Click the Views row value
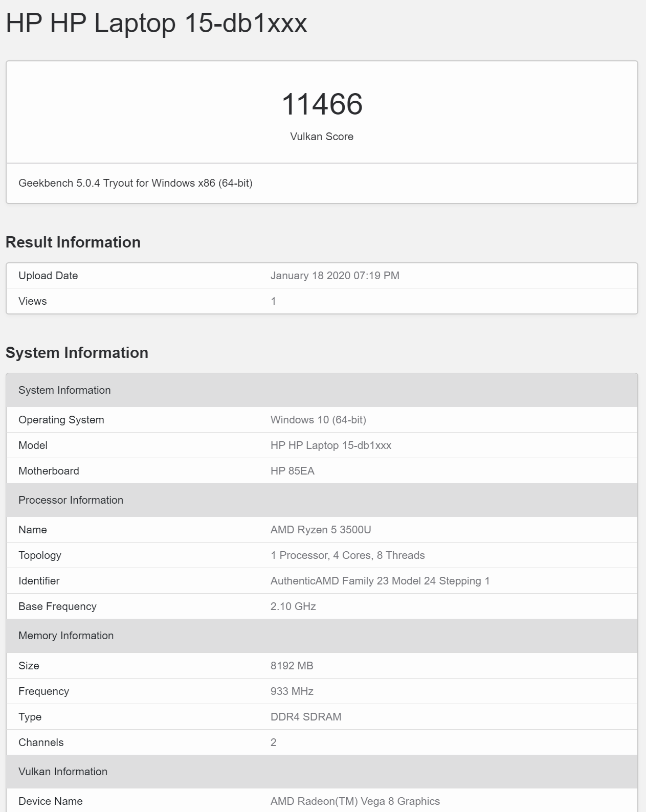This screenshot has height=812, width=646. click(x=274, y=301)
